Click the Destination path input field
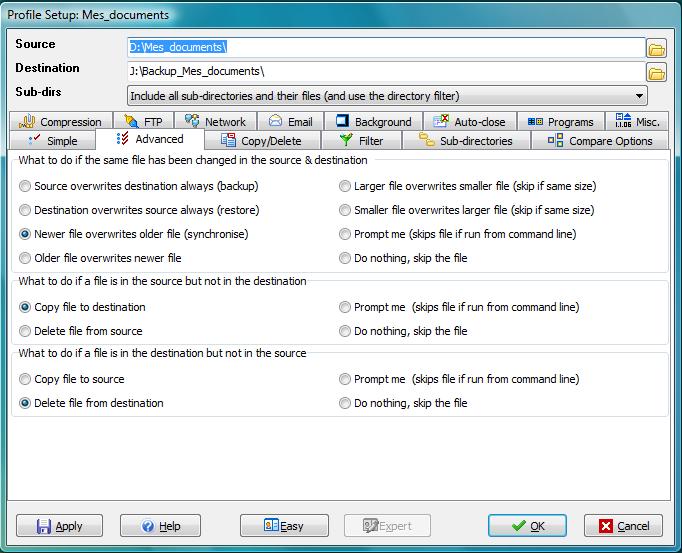The image size is (682, 553). 385,72
